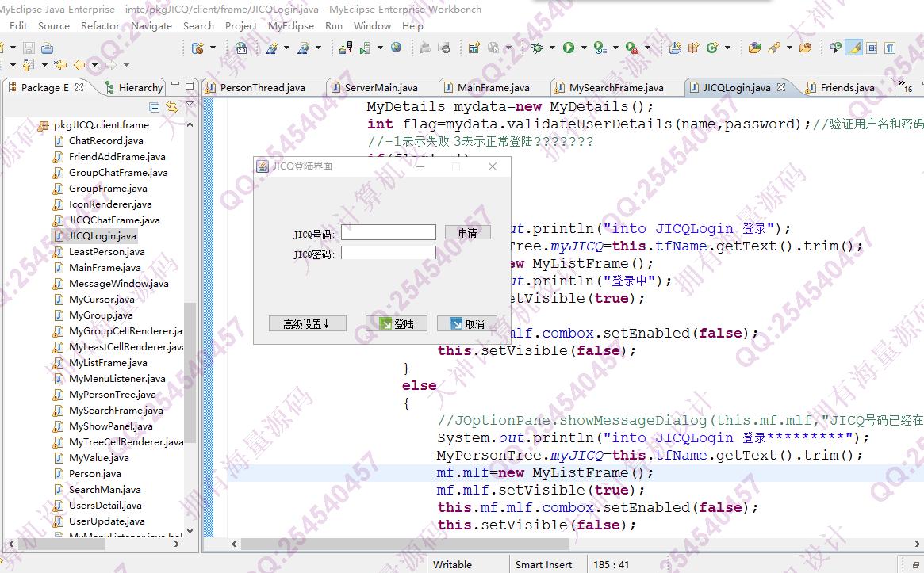Open dropdown next to the green Run icon
This screenshot has height=573, width=924.
point(584,48)
